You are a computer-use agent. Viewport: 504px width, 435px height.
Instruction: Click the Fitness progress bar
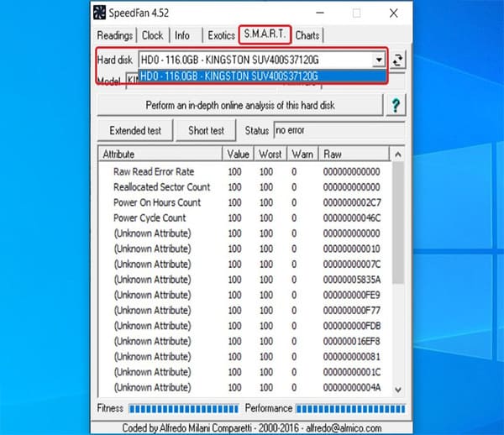tap(184, 409)
